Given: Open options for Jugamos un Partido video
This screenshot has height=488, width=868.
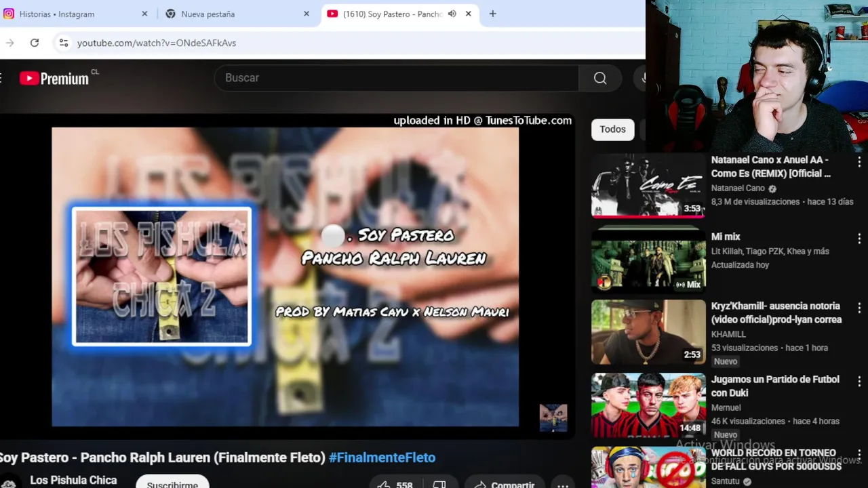Looking at the screenshot, I should [859, 382].
